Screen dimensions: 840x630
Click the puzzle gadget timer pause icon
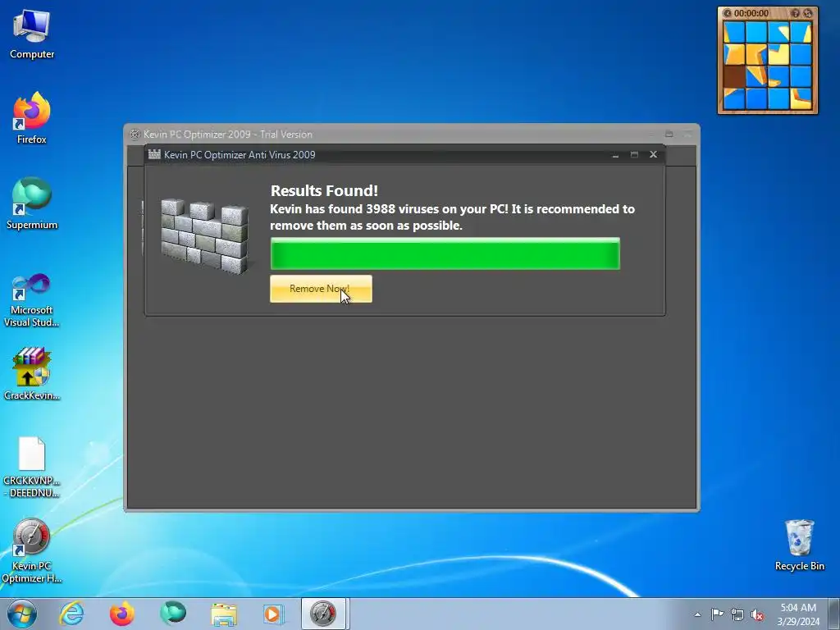tap(728, 13)
